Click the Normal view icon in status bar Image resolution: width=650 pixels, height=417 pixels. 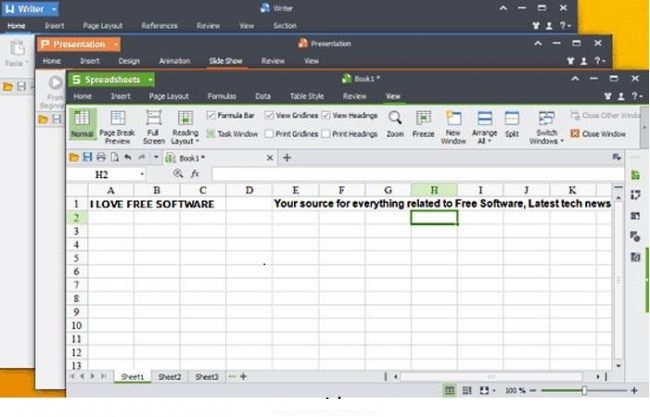click(x=449, y=390)
